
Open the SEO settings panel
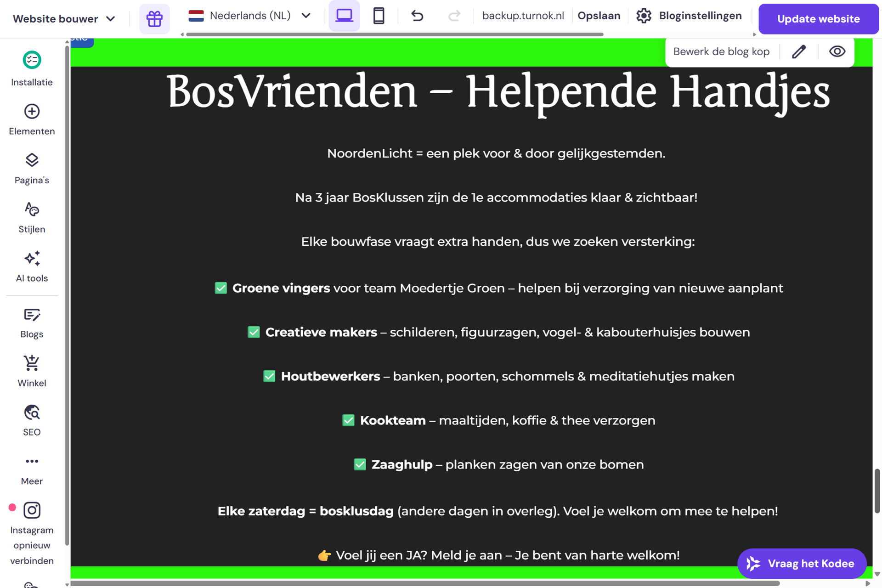(x=32, y=413)
